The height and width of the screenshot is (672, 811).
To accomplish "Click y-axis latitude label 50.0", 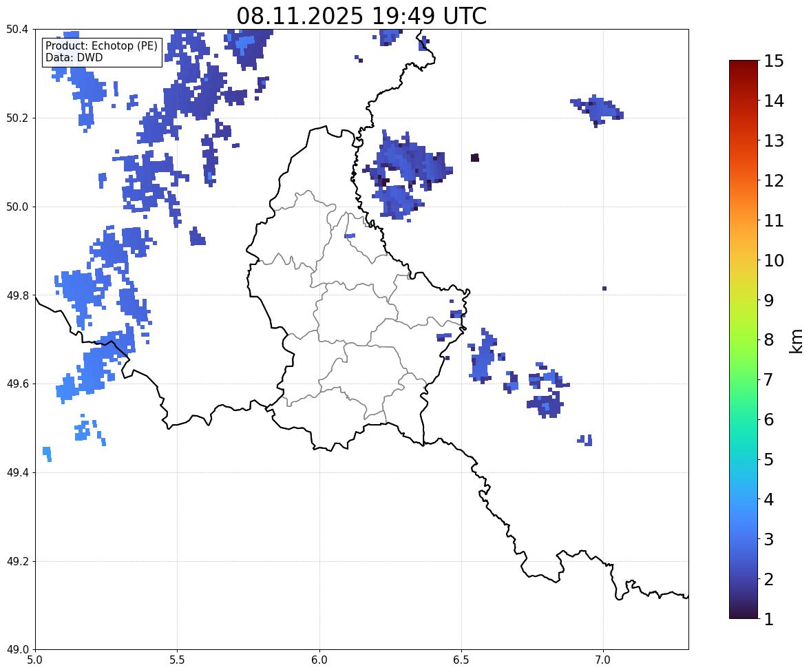I will click(x=17, y=207).
